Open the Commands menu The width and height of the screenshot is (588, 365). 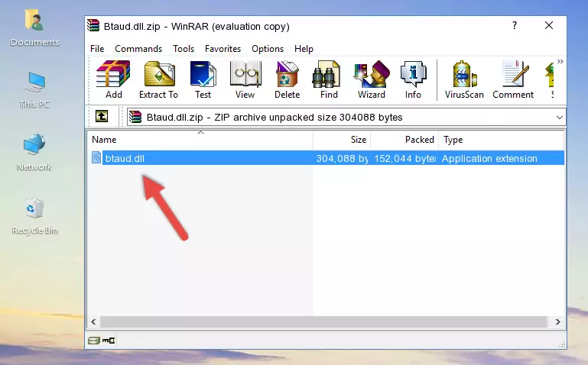(138, 49)
